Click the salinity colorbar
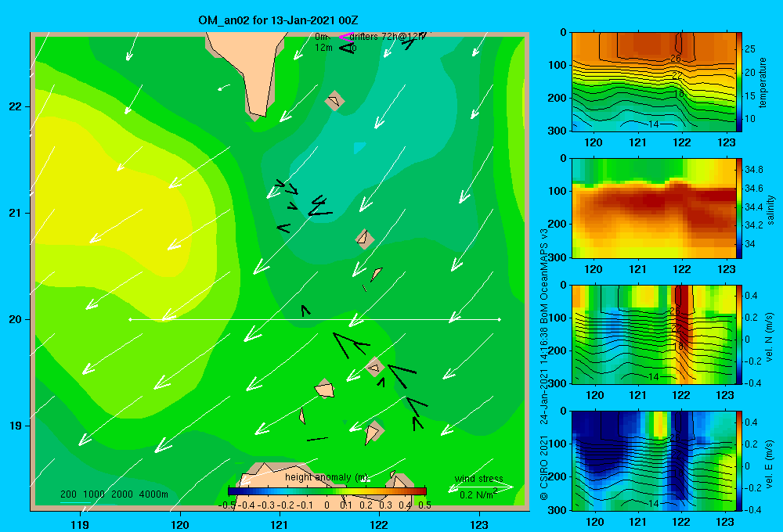This screenshot has height=532, width=783. click(739, 208)
